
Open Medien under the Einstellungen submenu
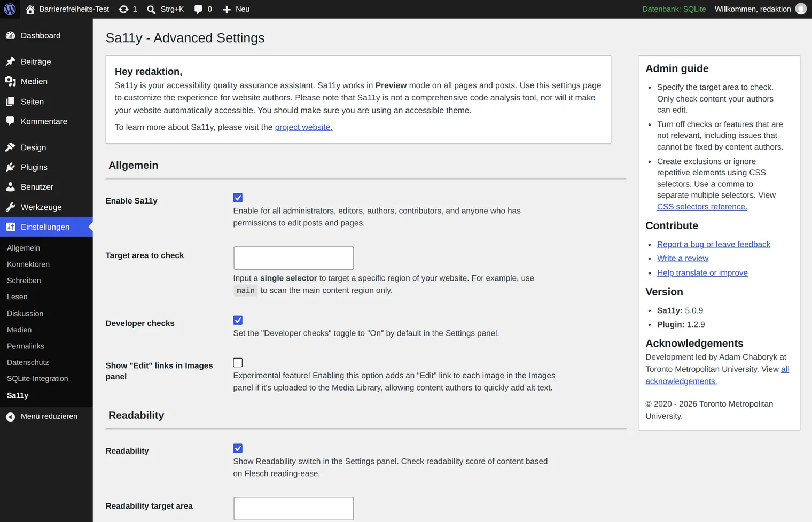(19, 330)
